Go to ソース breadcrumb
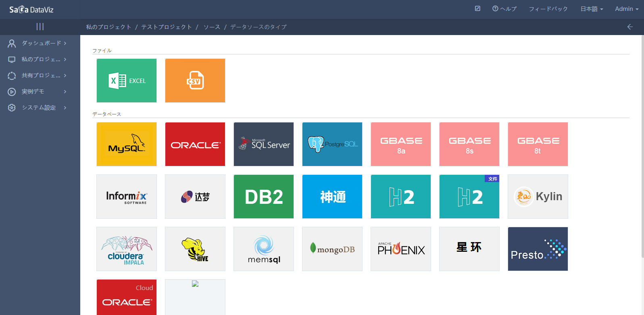The image size is (644, 315). [212, 27]
